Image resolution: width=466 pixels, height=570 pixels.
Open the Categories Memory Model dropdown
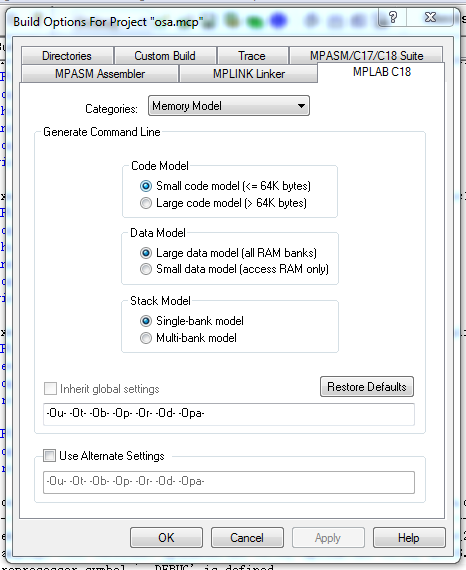229,106
